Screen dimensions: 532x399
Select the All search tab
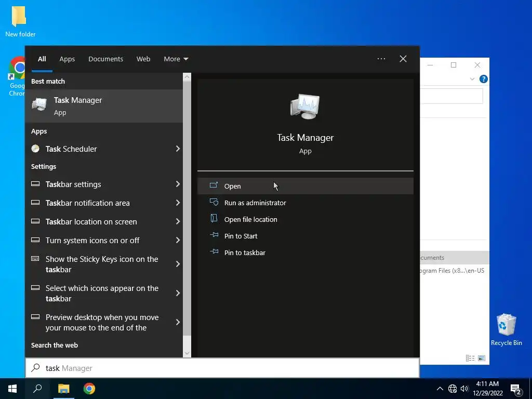point(42,59)
